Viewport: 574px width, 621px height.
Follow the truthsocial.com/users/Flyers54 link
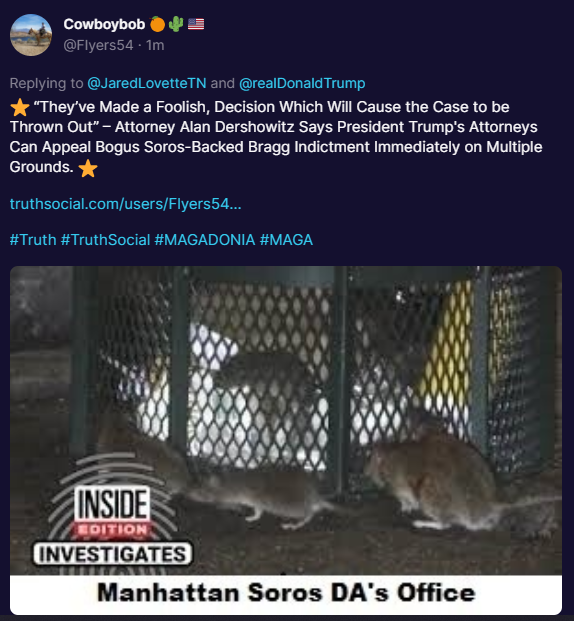pos(126,204)
